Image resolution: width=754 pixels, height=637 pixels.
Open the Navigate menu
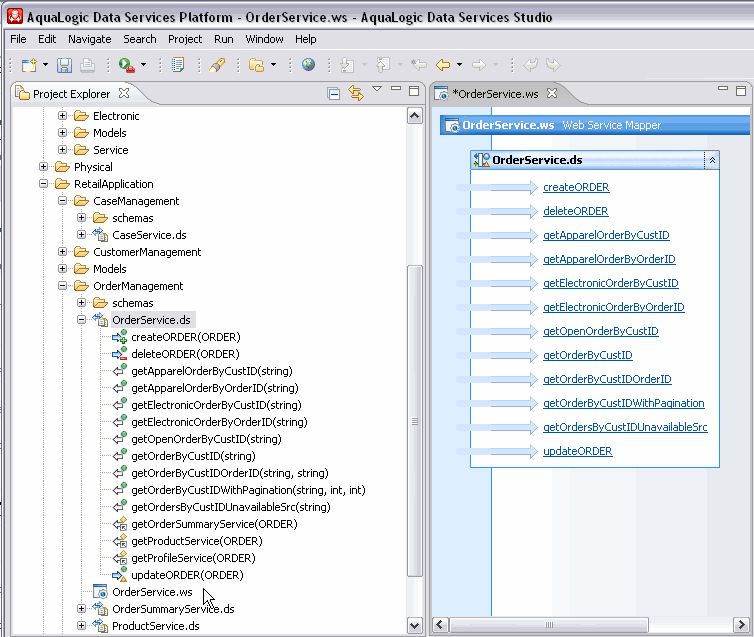(x=89, y=39)
